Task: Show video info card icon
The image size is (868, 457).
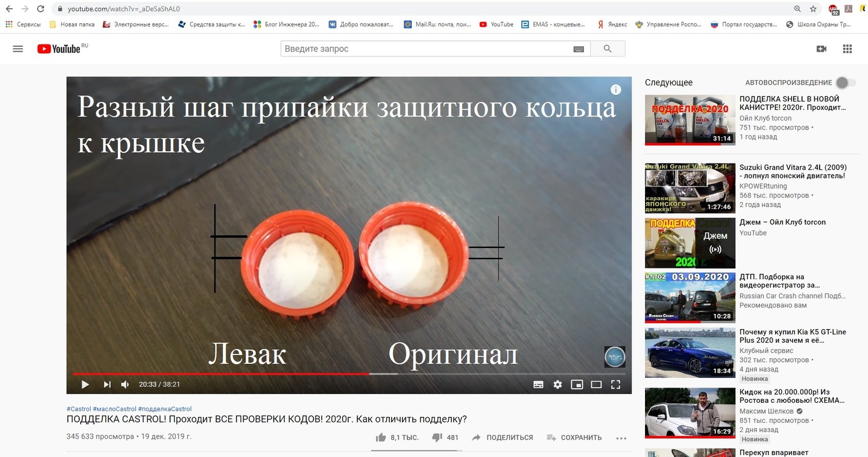Action: pos(616,89)
